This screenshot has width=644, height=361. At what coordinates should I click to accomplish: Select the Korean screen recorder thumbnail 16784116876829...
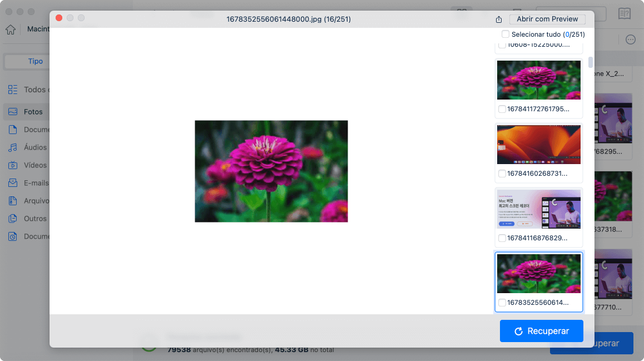coord(539,209)
